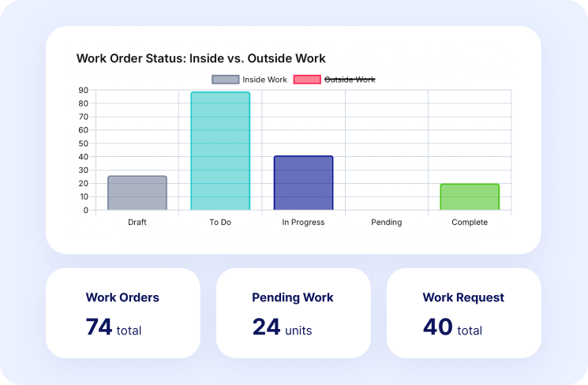
Task: Click the gray Inside Work color swatch
Action: [225, 80]
